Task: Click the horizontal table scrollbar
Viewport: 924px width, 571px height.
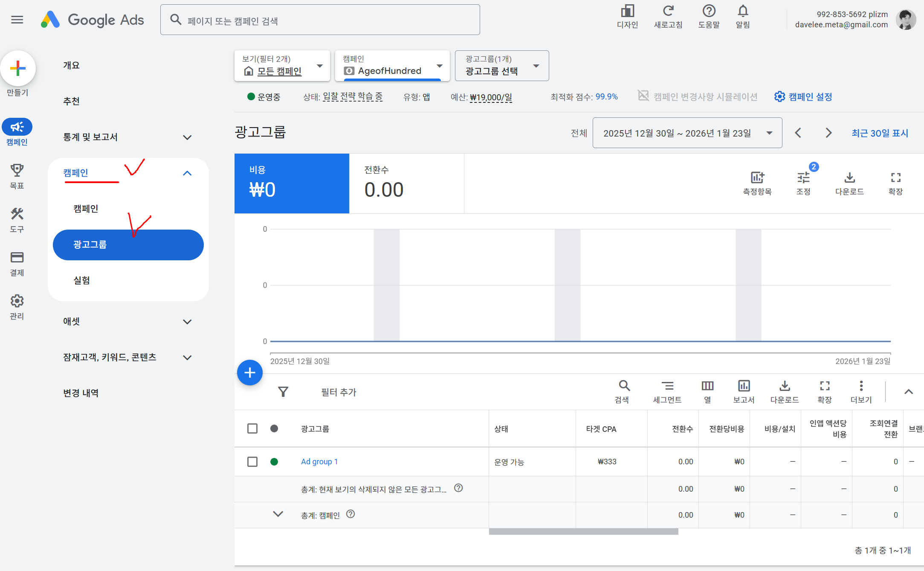Action: [583, 532]
